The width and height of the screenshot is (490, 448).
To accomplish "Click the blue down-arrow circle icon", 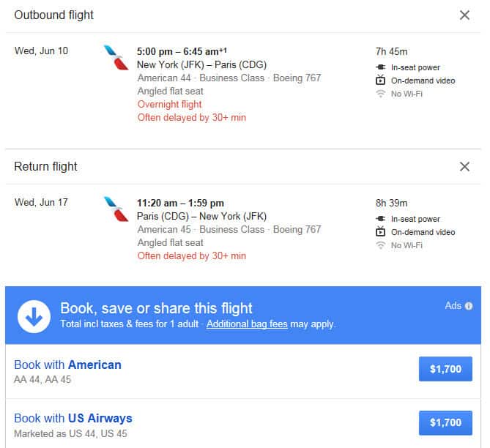I will (x=34, y=316).
